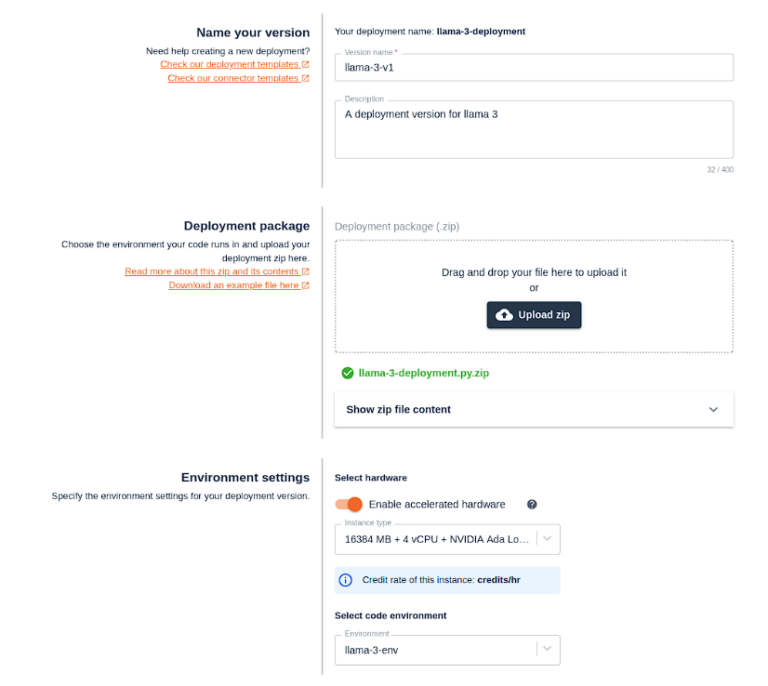The height and width of the screenshot is (686, 768).
Task: Click into the Description text area
Action: point(534,130)
